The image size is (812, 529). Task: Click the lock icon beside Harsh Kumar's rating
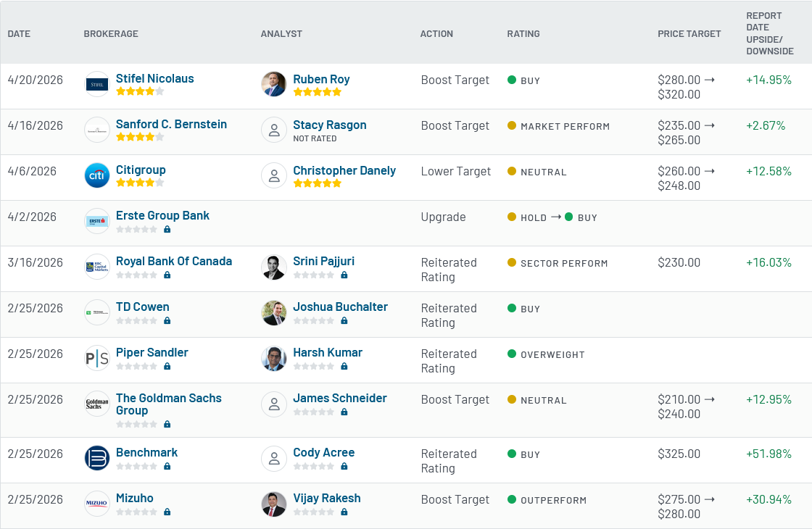(x=344, y=366)
